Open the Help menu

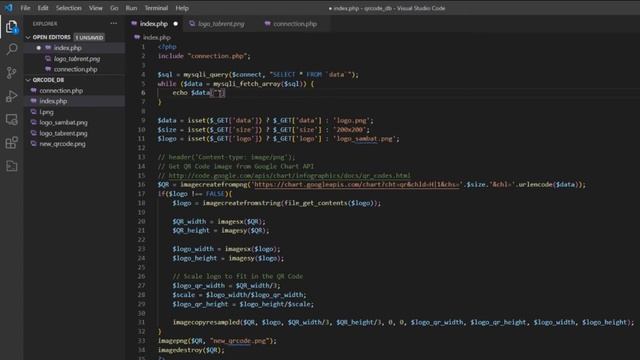[182, 8]
